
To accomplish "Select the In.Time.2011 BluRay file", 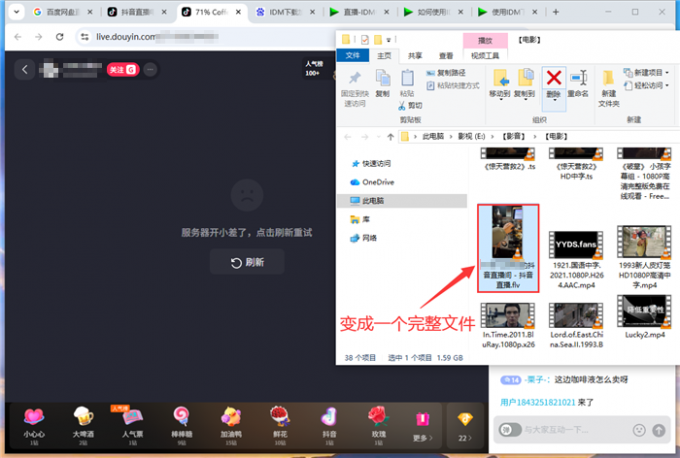I will (508, 325).
